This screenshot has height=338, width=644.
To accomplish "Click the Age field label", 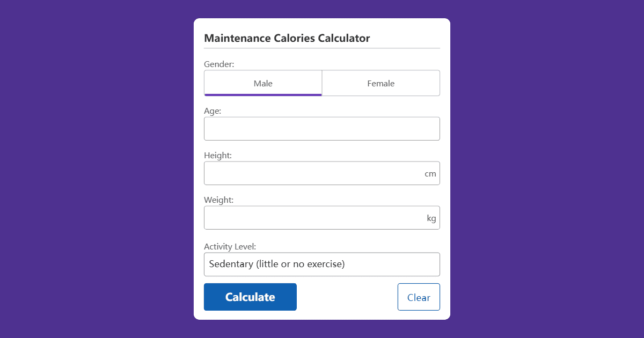I will click(212, 111).
